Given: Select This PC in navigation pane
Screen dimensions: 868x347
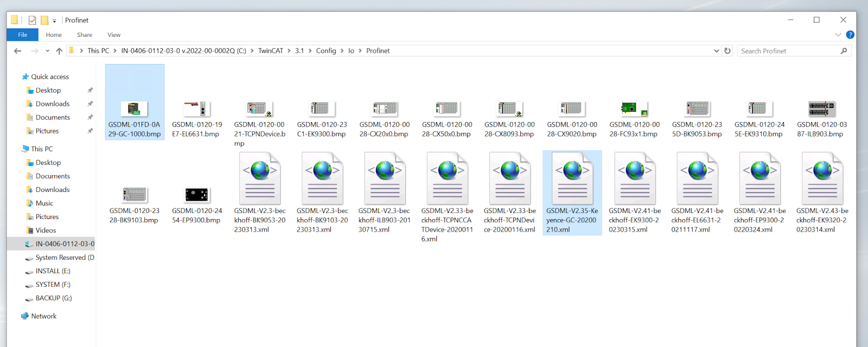Looking at the screenshot, I should coord(42,149).
